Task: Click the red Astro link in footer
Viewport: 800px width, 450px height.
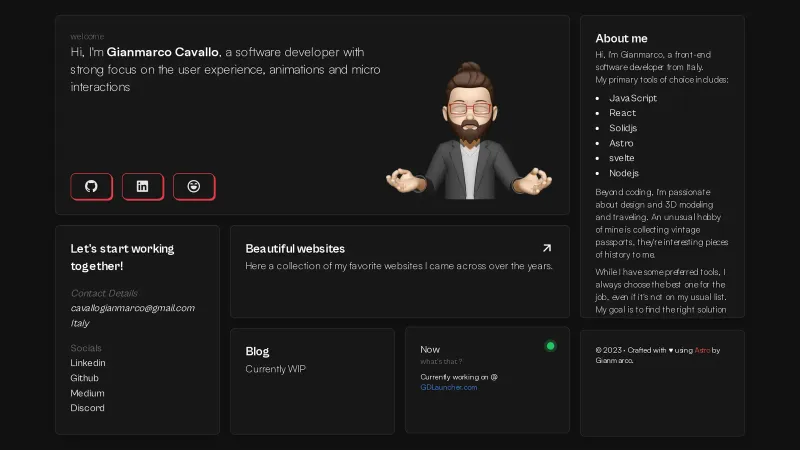Action: 703,350
